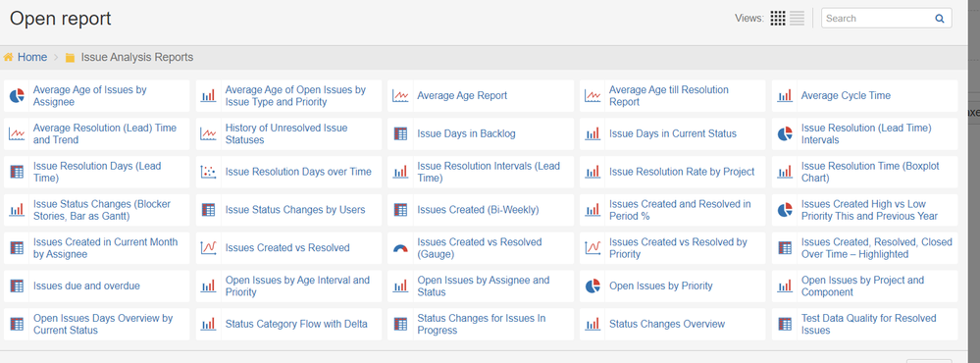Open Issue Status Changes (Blocker Stories, Bar as Gantt)

coord(102,210)
